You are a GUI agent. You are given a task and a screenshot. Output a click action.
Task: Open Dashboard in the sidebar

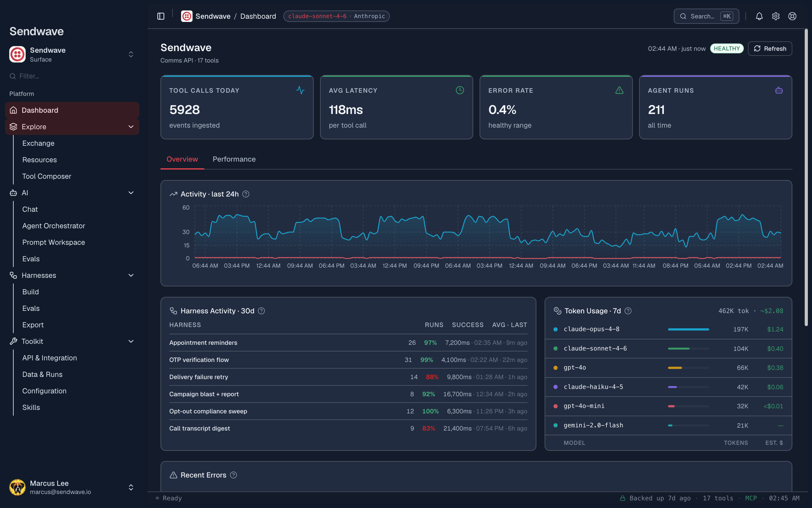pyautogui.click(x=72, y=110)
